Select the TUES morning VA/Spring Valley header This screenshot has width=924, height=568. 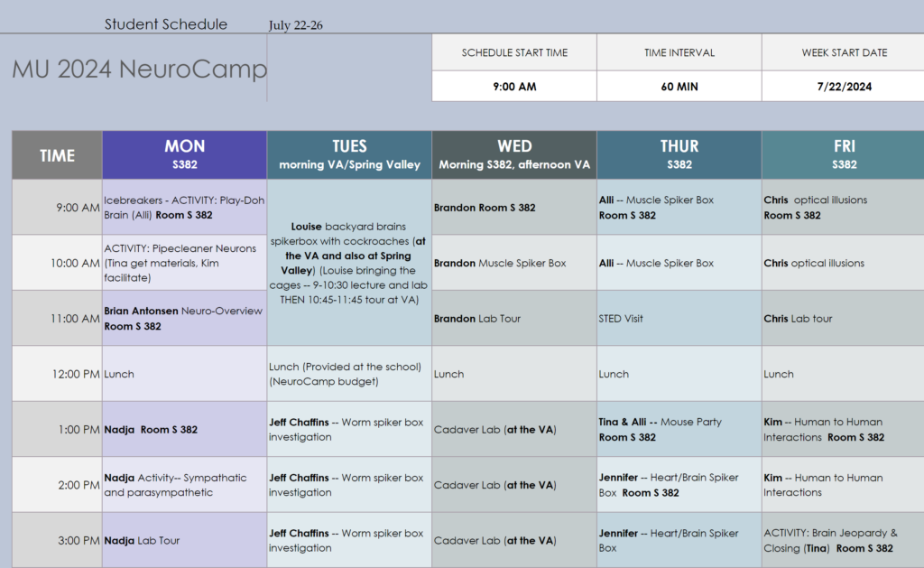pos(349,154)
